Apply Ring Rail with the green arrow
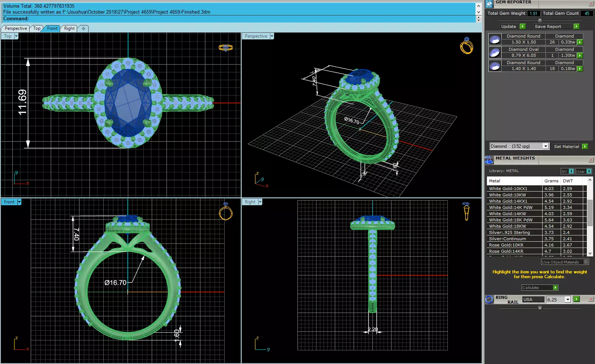595x364 pixels. 577,300
